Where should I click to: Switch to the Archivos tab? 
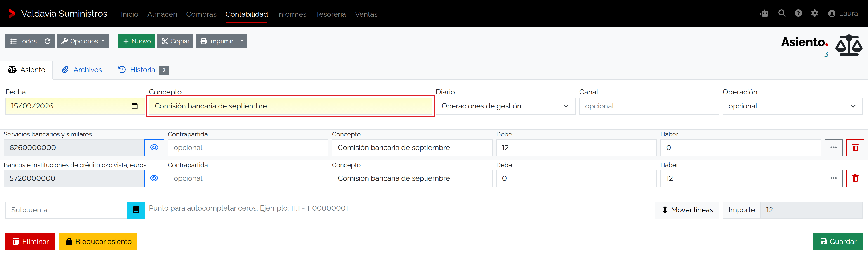pos(82,70)
